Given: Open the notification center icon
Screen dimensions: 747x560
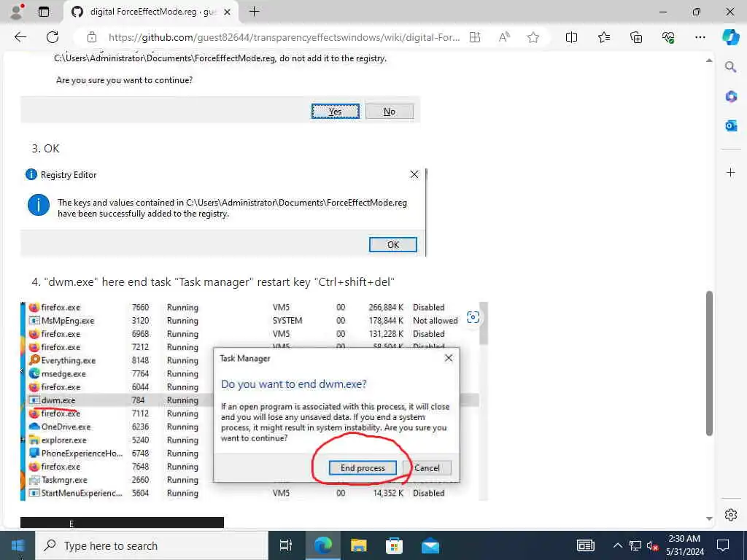Looking at the screenshot, I should pyautogui.click(x=723, y=545).
